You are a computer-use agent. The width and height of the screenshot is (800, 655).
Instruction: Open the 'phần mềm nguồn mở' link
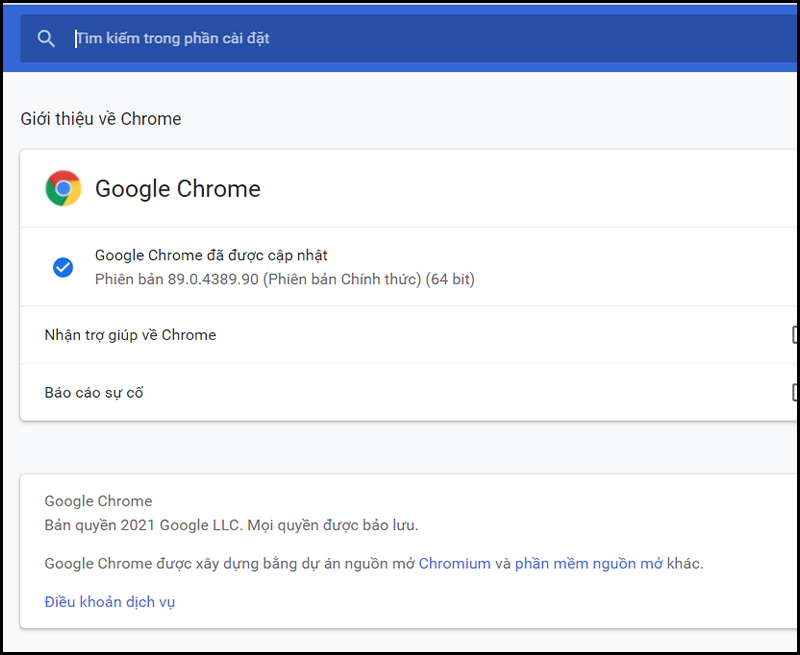point(589,564)
